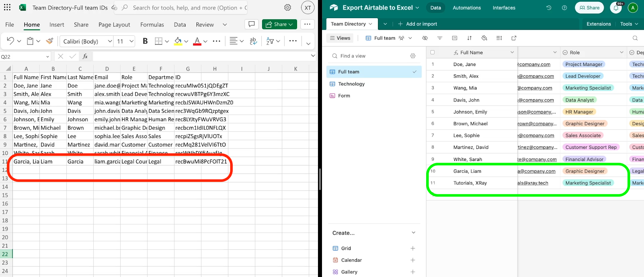Click the Share view icon in Airtable
Screen dimensions: 644x277
tap(514, 38)
